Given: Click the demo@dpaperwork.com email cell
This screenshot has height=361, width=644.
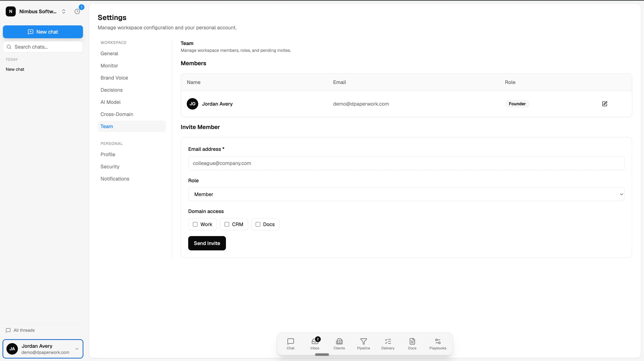Looking at the screenshot, I should click(361, 104).
